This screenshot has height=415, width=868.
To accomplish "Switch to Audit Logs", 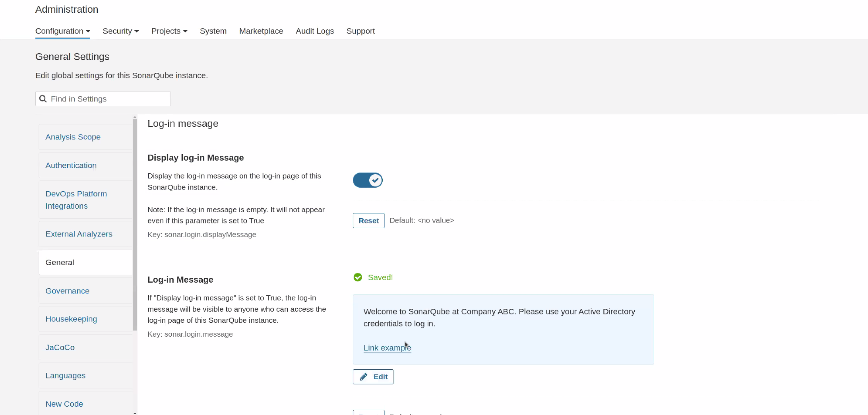I will point(314,31).
